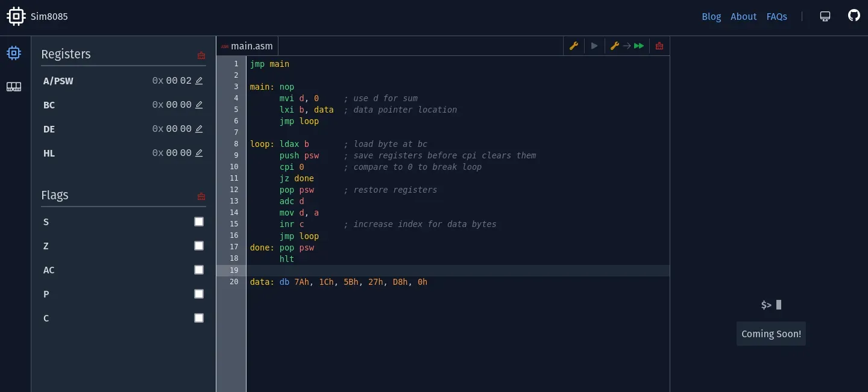Edit the HL register value
This screenshot has width=868, height=392.
point(199,153)
